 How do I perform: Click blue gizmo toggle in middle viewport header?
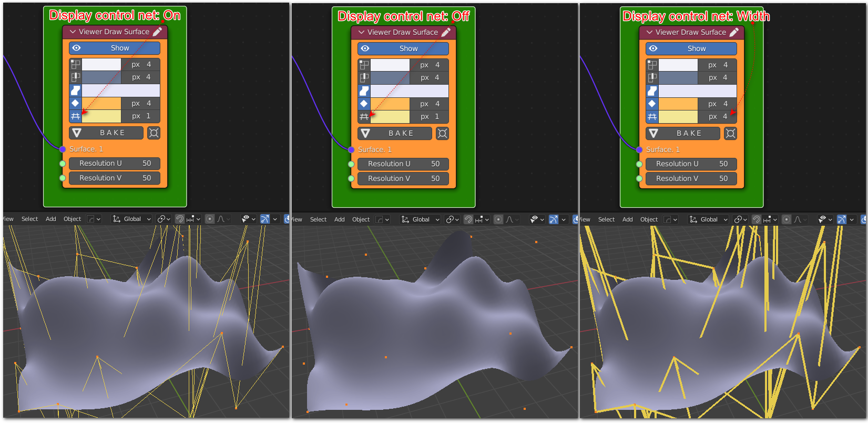(554, 219)
